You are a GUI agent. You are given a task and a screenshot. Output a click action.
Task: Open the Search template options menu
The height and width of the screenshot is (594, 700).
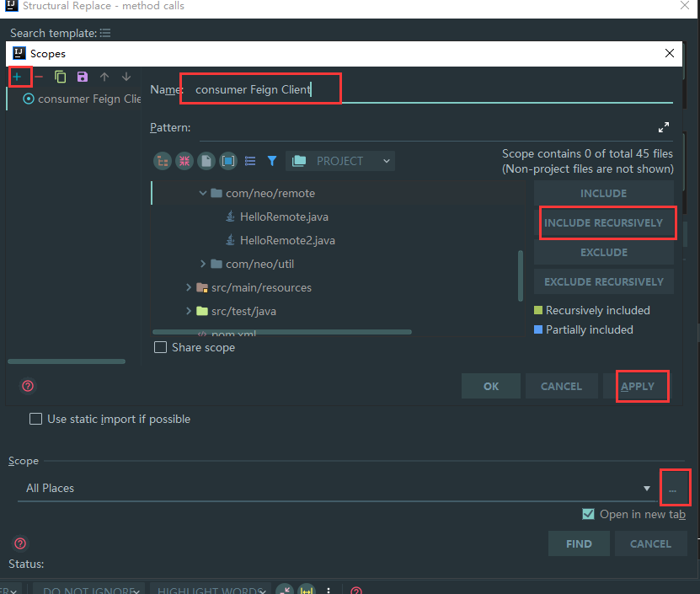(104, 32)
